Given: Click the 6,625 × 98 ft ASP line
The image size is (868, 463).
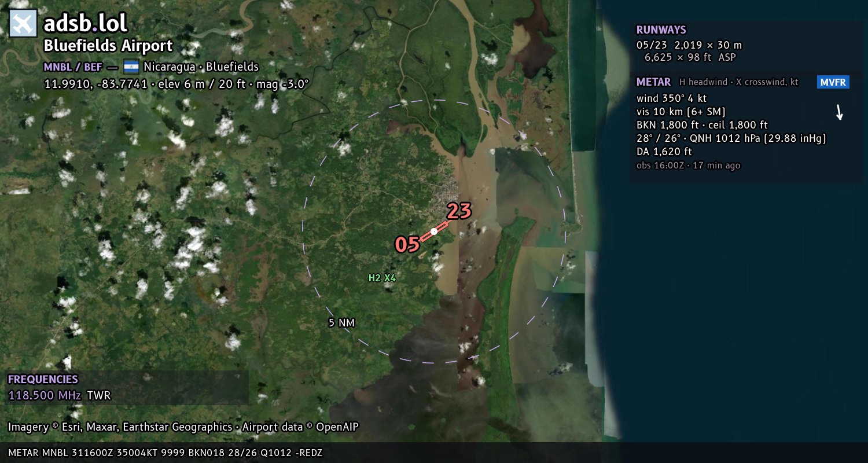Looking at the screenshot, I should click(690, 57).
